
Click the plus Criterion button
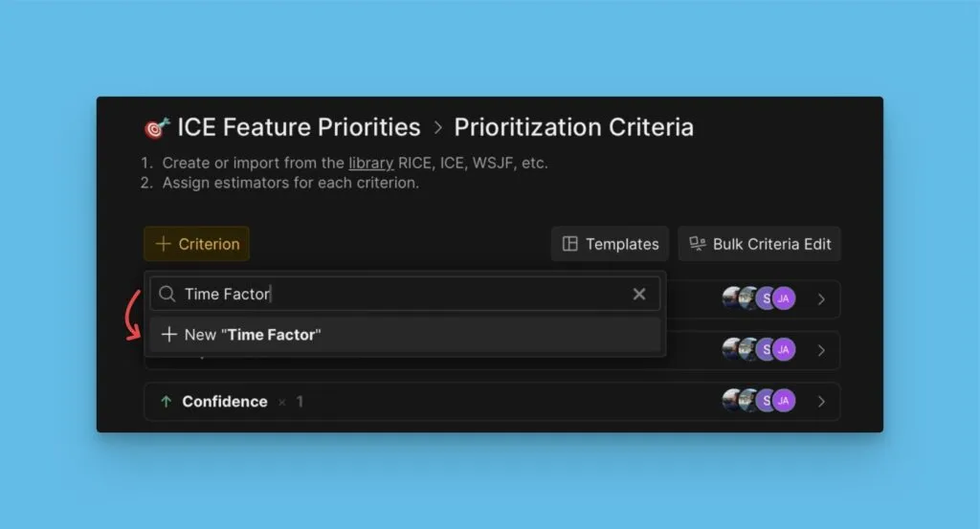(x=197, y=244)
